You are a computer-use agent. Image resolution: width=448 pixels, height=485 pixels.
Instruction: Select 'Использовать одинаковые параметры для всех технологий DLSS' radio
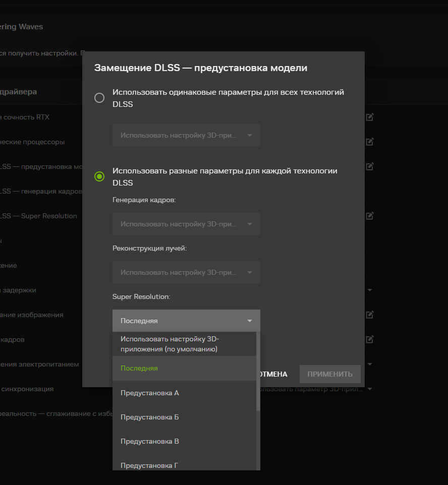pyautogui.click(x=99, y=98)
